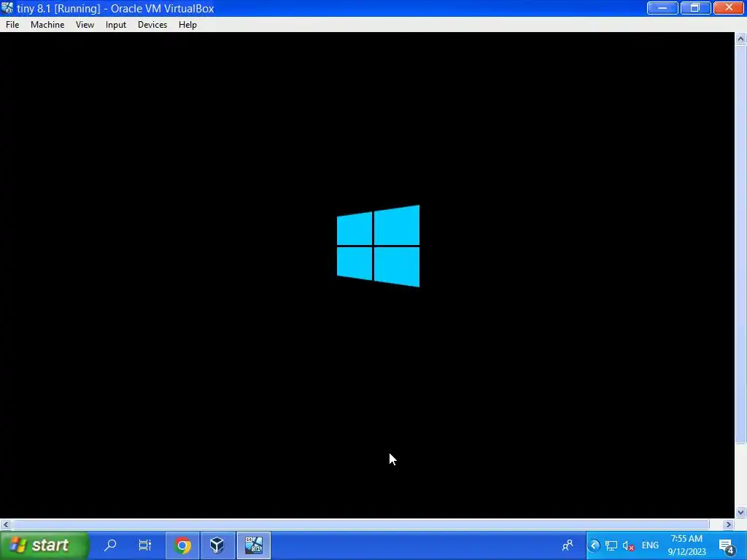Click the horizontal scrollbar right arrow

tap(728, 524)
